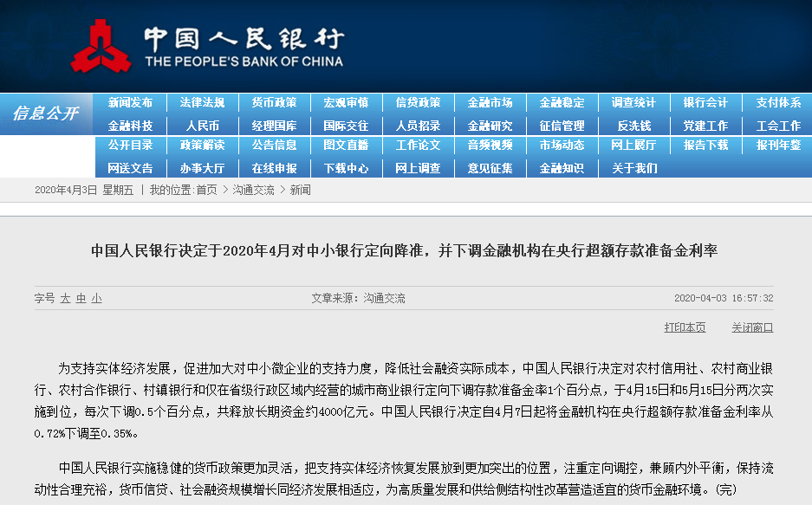This screenshot has height=505, width=812.
Task: Click the timestamp 2020-04-03 16:57:32
Action: point(724,298)
